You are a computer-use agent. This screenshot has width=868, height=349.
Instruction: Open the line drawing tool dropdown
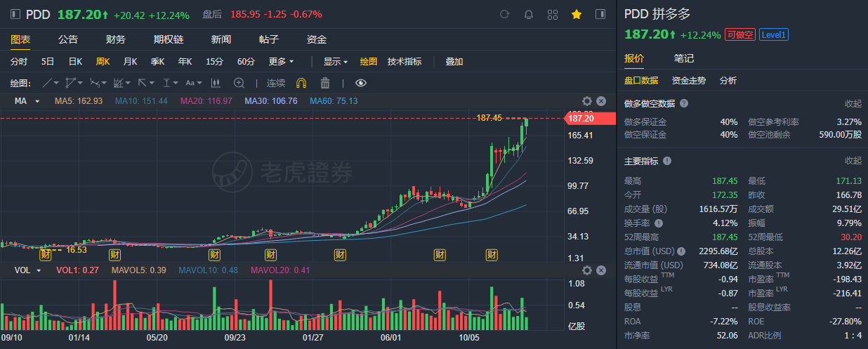(51, 82)
